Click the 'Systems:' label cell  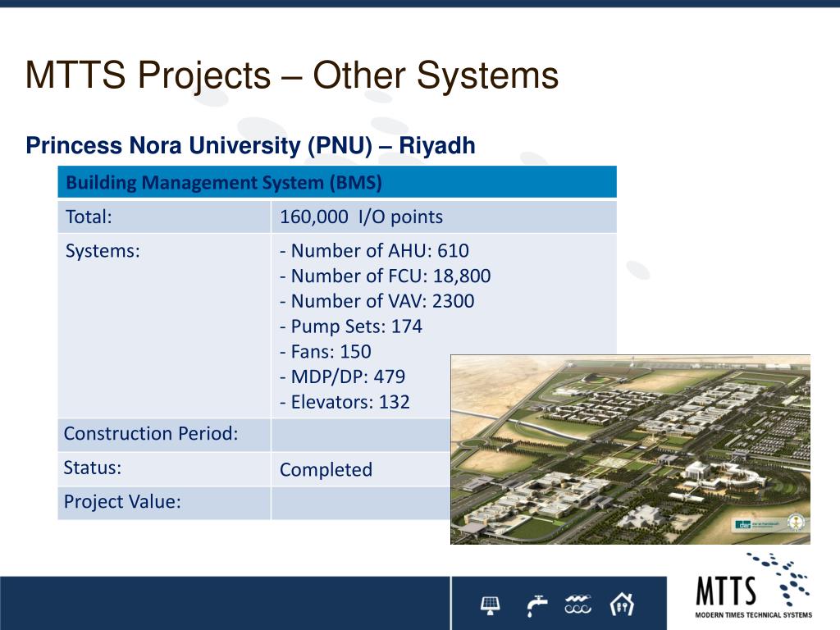(164, 326)
